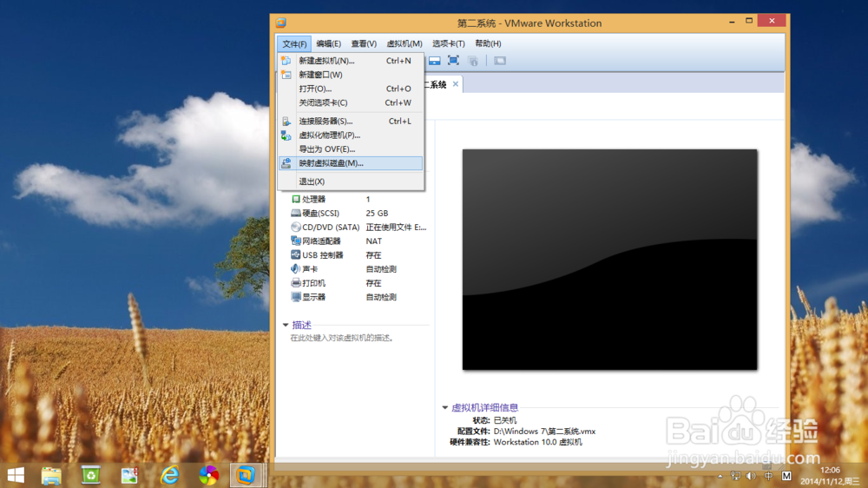Click the USB 控制器 device icon
Image resolution: width=868 pixels, height=488 pixels.
(x=296, y=254)
